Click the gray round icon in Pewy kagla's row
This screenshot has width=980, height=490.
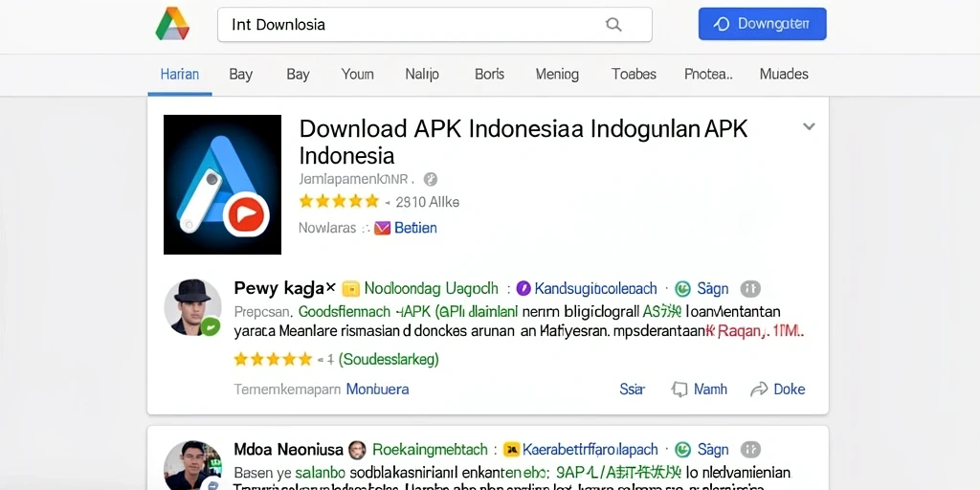(x=750, y=289)
